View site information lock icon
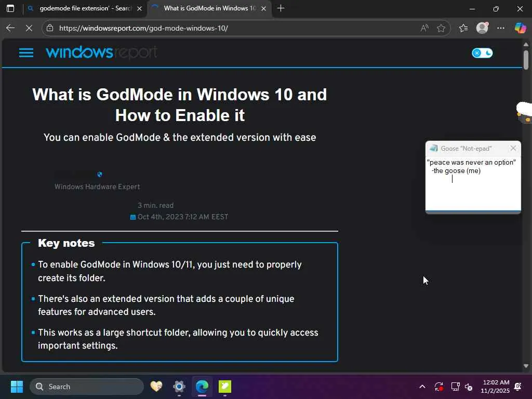 (50, 28)
